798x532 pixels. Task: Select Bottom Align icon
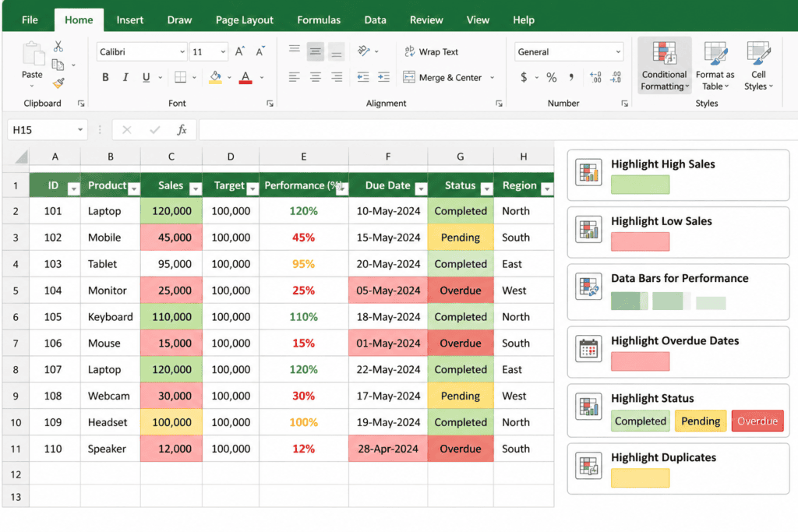[336, 51]
